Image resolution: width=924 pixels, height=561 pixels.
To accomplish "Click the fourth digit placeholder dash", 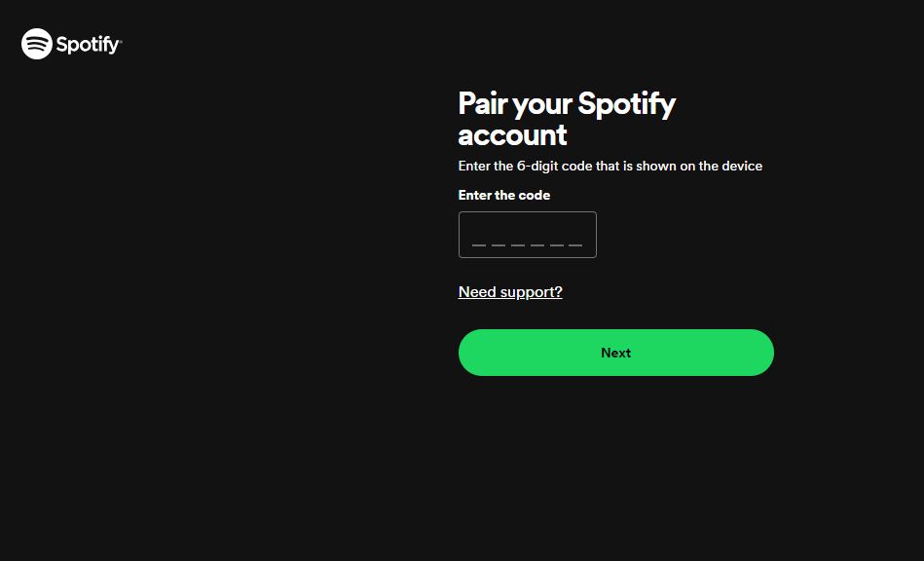I will pyautogui.click(x=536, y=243).
